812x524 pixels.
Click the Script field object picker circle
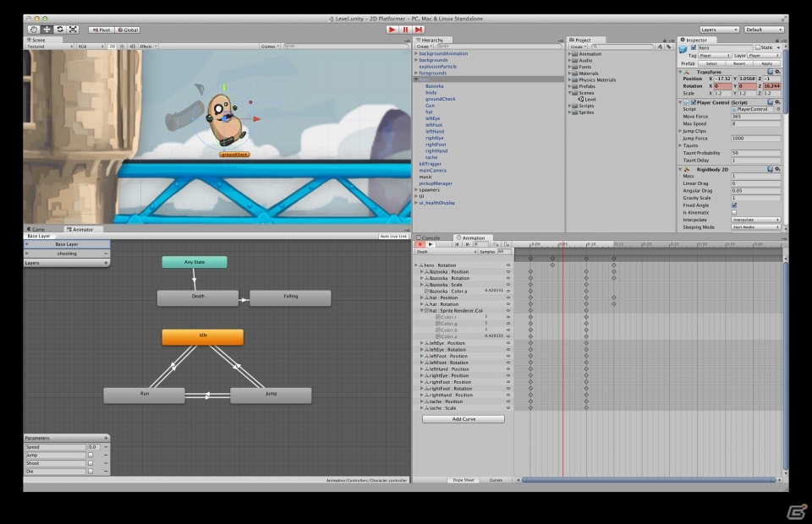pos(778,109)
